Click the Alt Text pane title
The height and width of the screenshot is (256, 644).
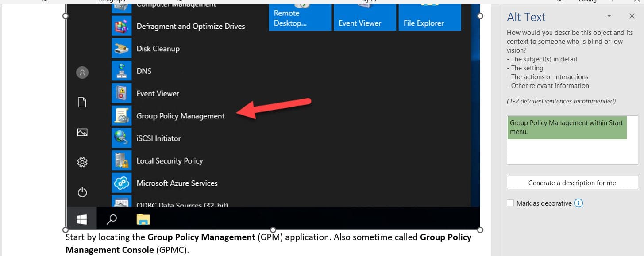click(x=526, y=17)
